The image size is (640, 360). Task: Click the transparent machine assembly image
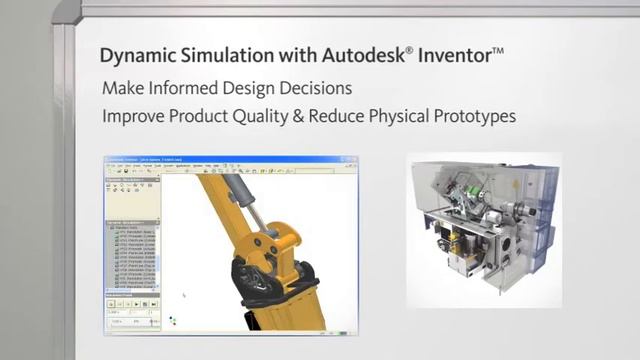(484, 230)
